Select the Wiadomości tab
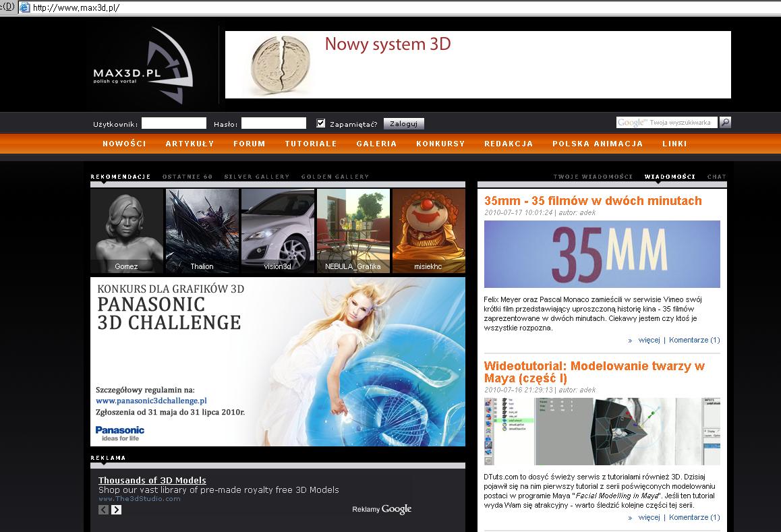Image resolution: width=781 pixels, height=532 pixels. coord(670,177)
